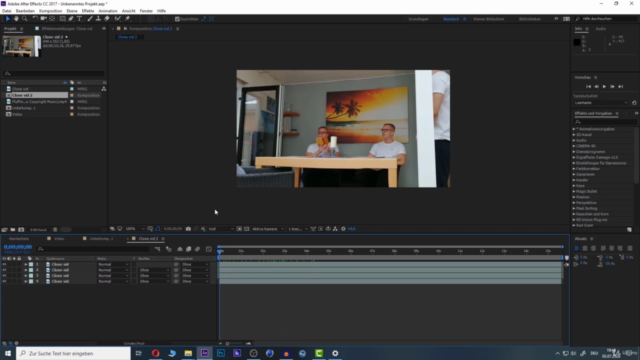Select the Eraser tool
This screenshot has width=640, height=360.
107,19
